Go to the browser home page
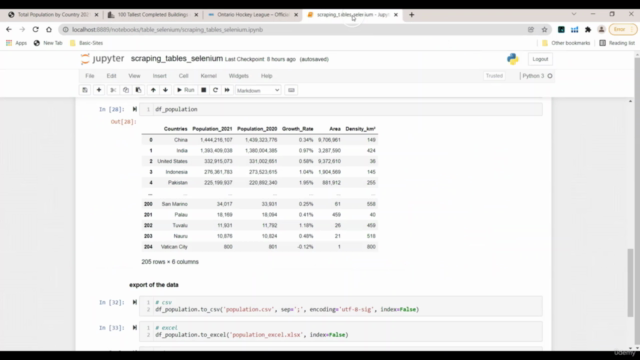The width and height of the screenshot is (640, 360). click(x=49, y=29)
